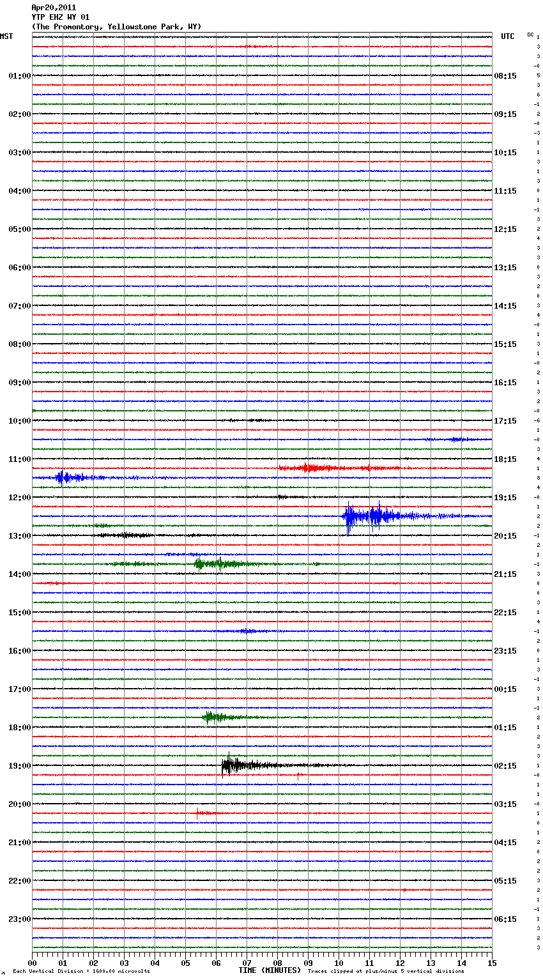Screen dimensions: 543x980
Task: Click The Promontory, Yellowstone Park location text
Action: click(116, 27)
